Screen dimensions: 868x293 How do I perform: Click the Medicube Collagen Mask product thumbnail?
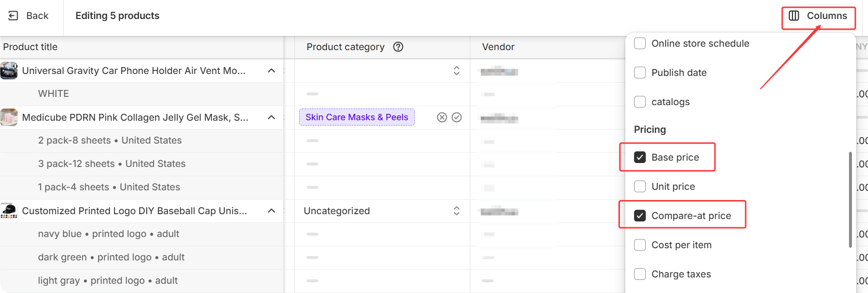(9, 117)
